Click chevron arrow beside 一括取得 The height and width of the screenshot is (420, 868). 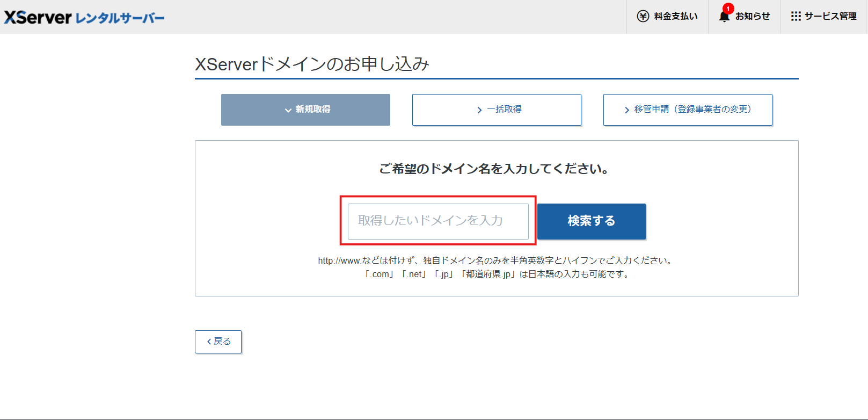coord(479,110)
